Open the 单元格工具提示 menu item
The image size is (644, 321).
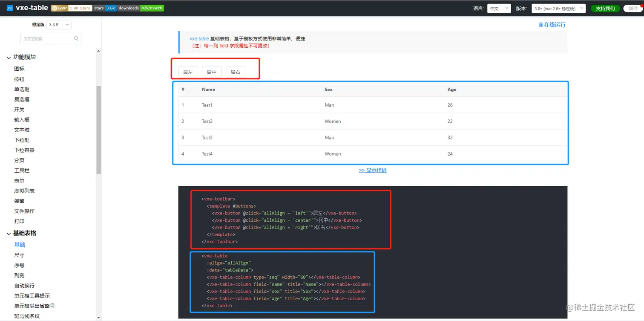coord(32,296)
